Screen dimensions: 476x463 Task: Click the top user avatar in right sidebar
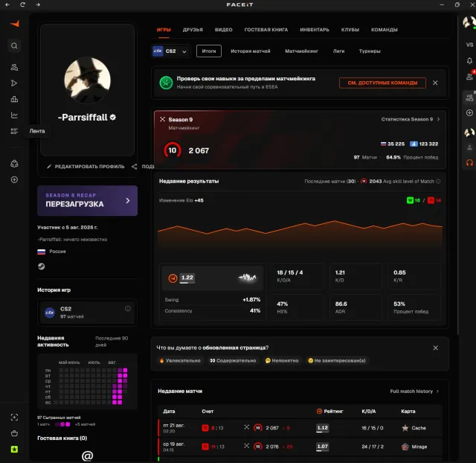click(469, 23)
